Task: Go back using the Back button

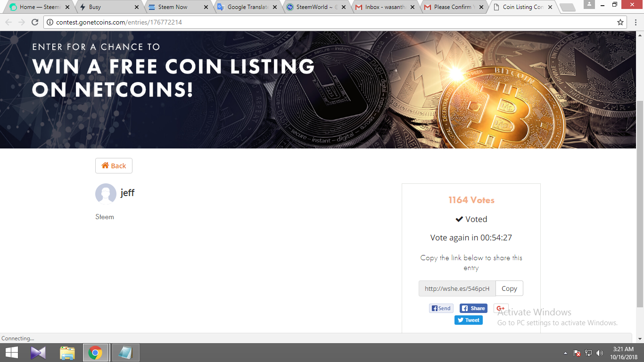Action: (x=114, y=166)
